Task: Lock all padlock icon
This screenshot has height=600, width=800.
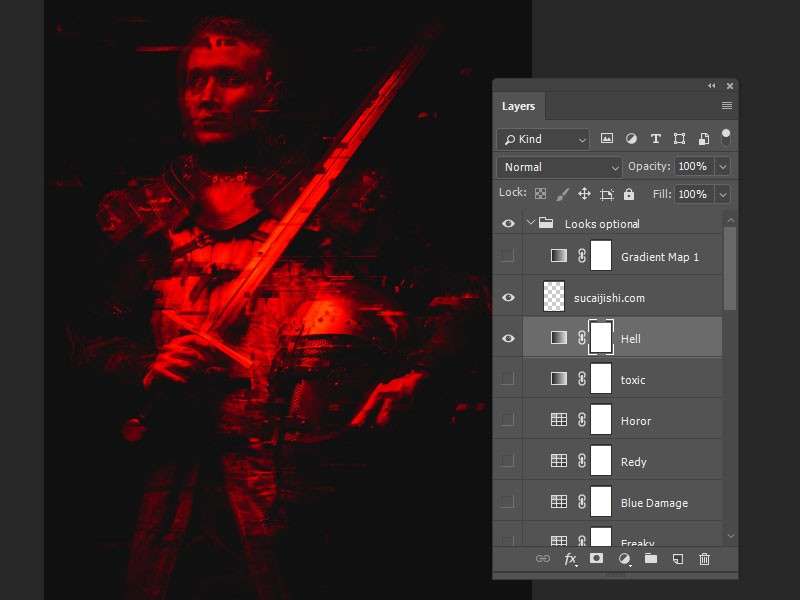Action: click(x=629, y=194)
